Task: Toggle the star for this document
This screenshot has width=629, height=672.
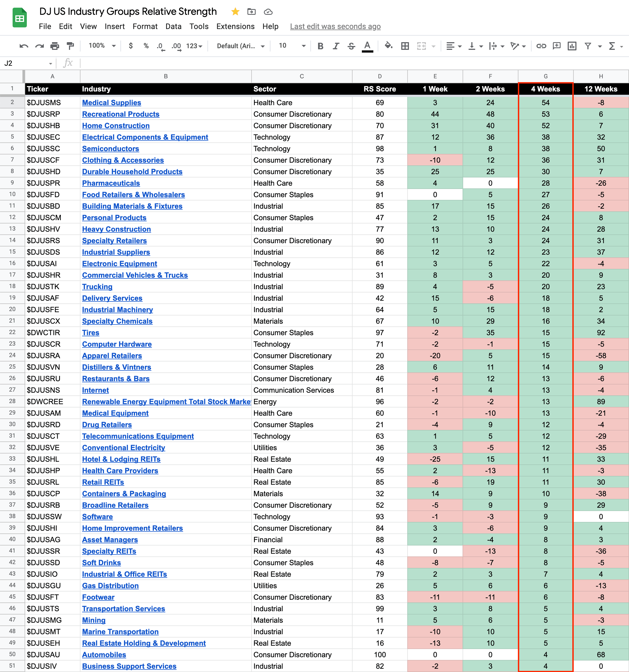Action: [x=235, y=12]
